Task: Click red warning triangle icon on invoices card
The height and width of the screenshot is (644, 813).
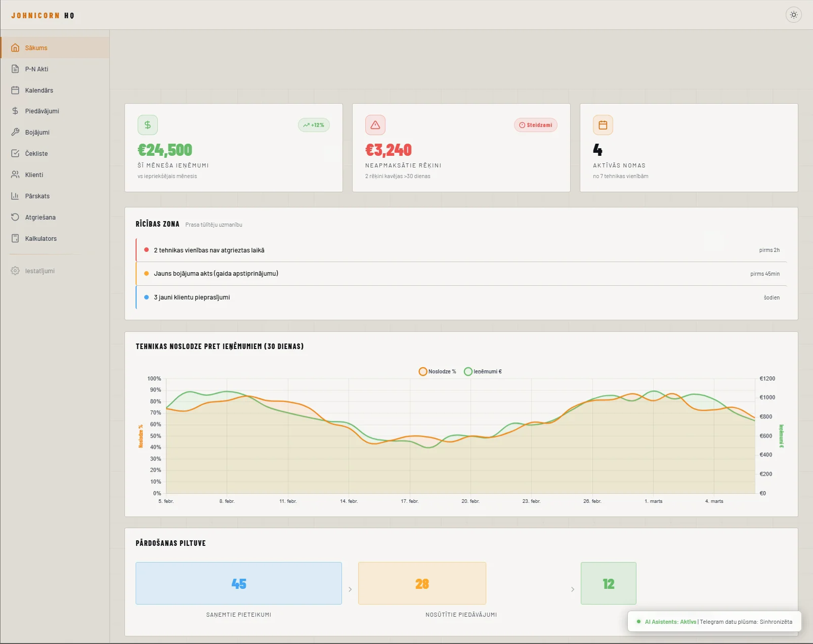Action: 375,125
